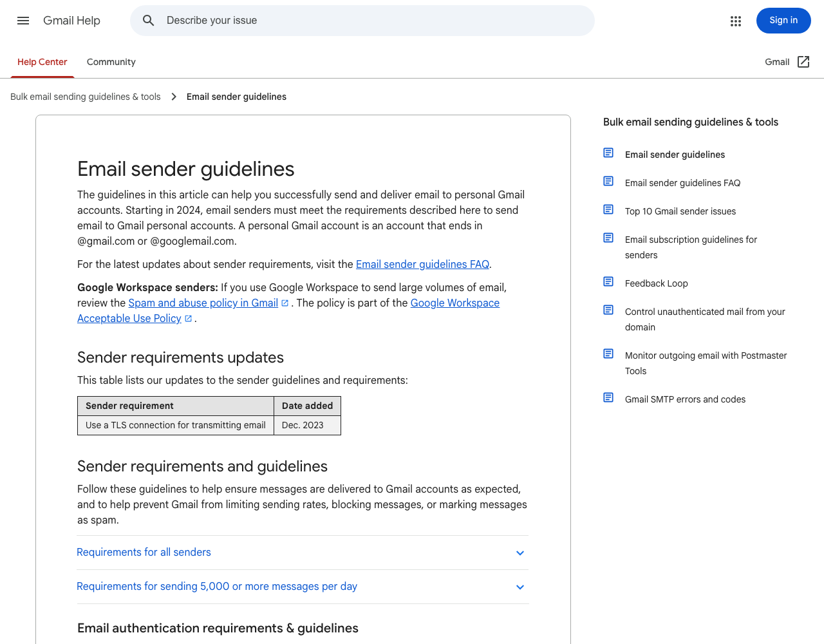Image resolution: width=824 pixels, height=644 pixels.
Task: Click article icon beside Feedback Loop
Action: [x=608, y=281]
